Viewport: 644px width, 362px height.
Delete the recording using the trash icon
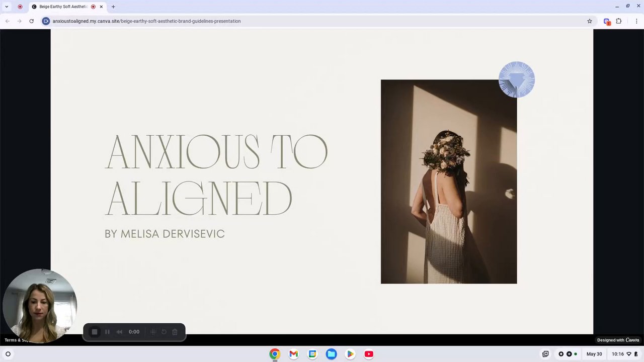[175, 332]
